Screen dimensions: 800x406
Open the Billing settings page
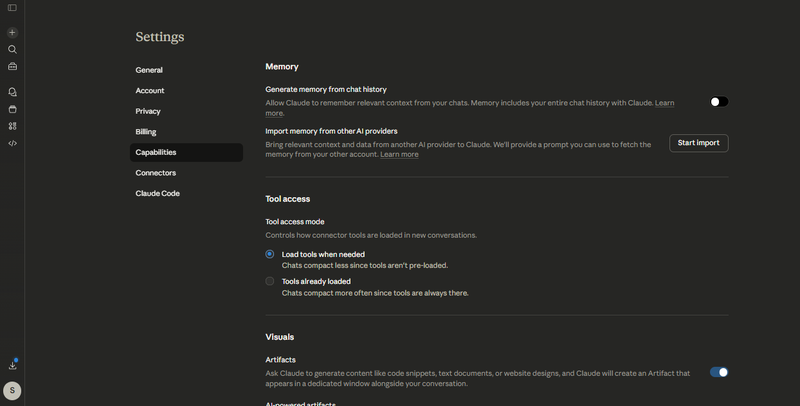(146, 132)
